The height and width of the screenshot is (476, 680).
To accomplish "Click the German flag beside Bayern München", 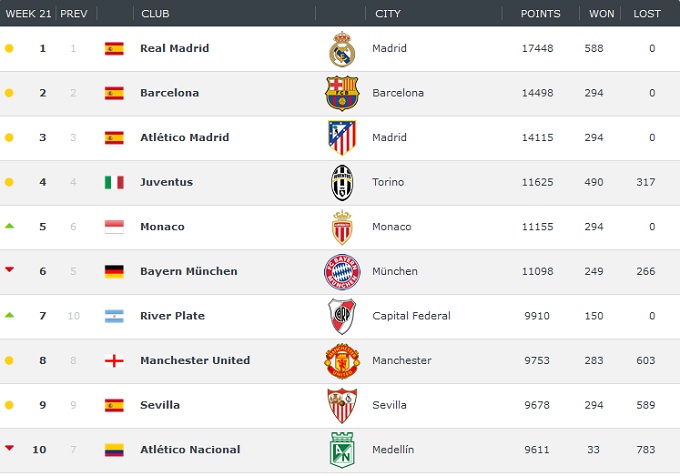I will pyautogui.click(x=114, y=271).
